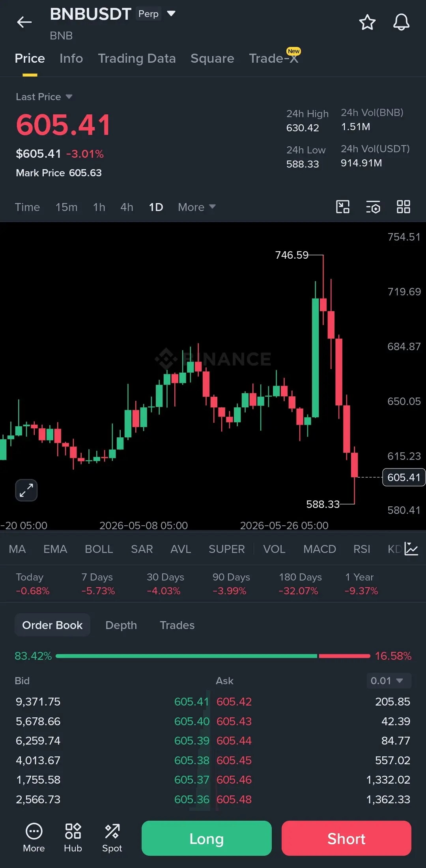Tap the red Short button
Image resolution: width=426 pixels, height=868 pixels.
pyautogui.click(x=346, y=838)
